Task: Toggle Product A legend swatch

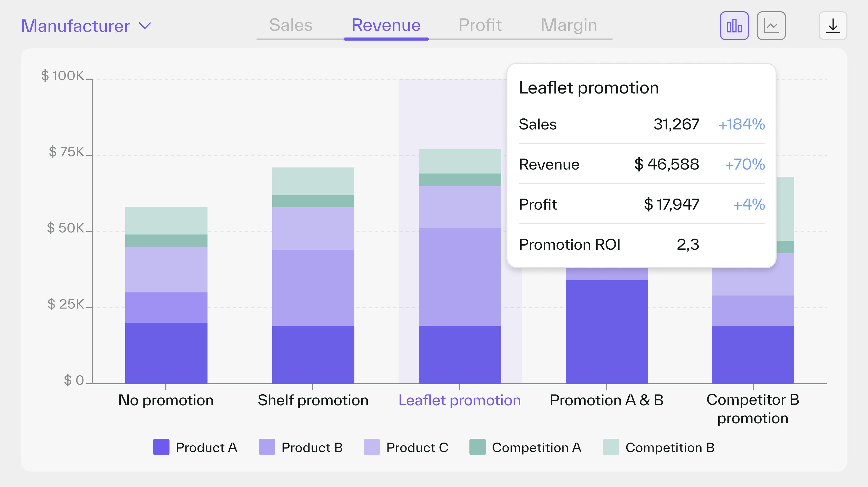Action: [161, 447]
